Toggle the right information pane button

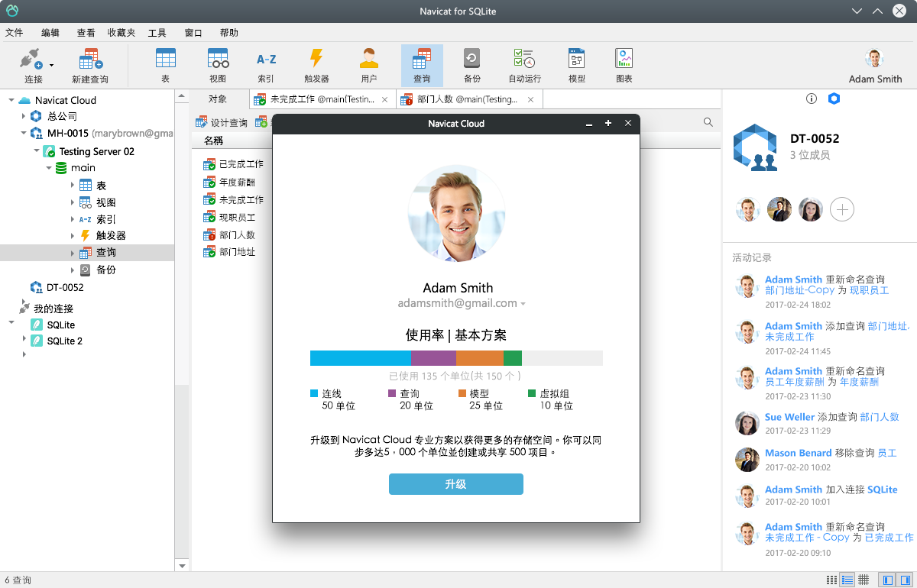(x=903, y=580)
